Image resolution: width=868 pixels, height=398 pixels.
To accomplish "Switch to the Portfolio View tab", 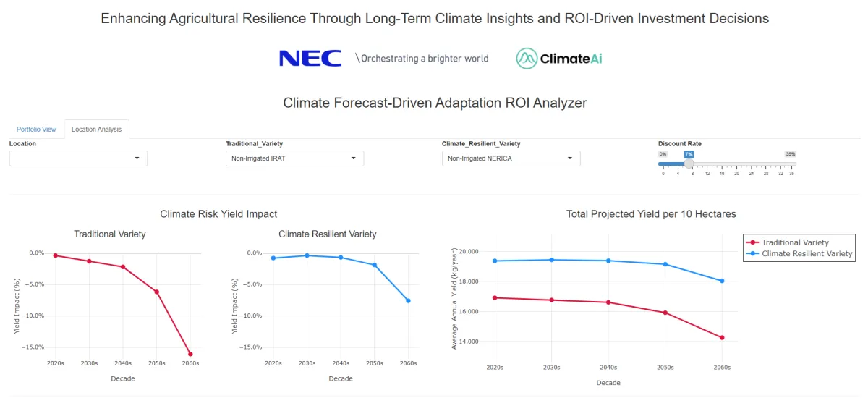I will tap(36, 130).
